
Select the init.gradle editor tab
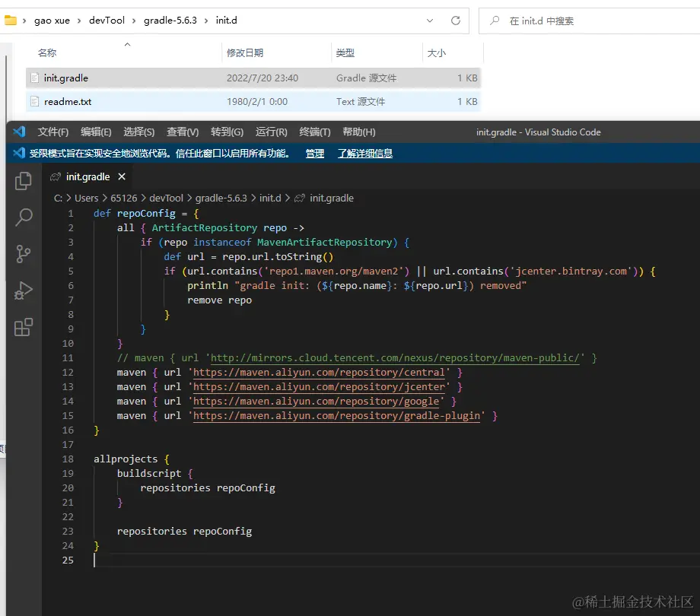(88, 176)
